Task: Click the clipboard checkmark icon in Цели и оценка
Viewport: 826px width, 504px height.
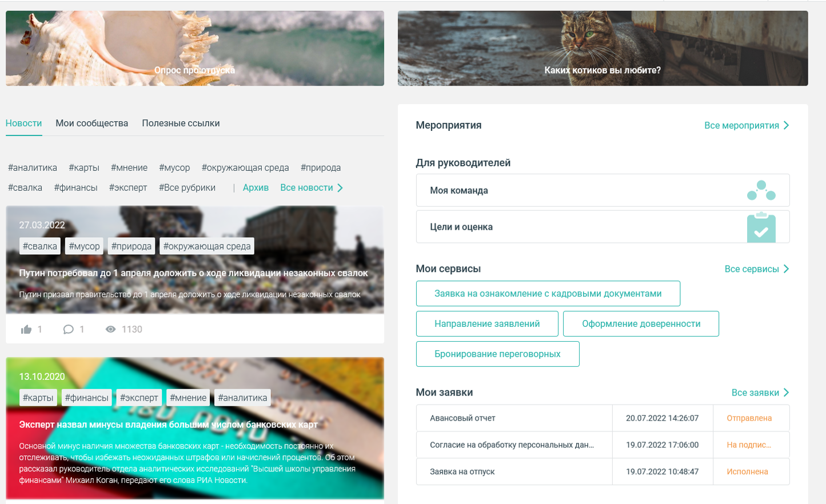Action: (761, 227)
